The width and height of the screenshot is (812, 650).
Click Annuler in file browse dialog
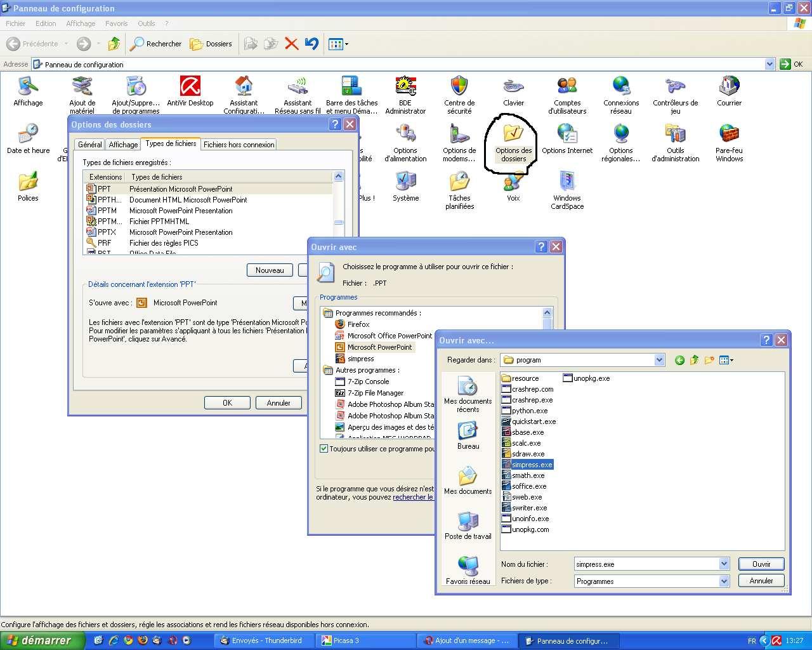tap(761, 580)
